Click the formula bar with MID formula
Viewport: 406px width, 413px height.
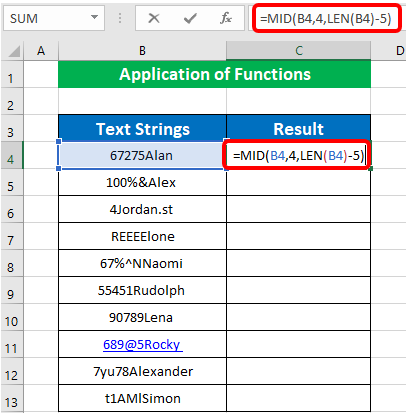[x=327, y=18]
